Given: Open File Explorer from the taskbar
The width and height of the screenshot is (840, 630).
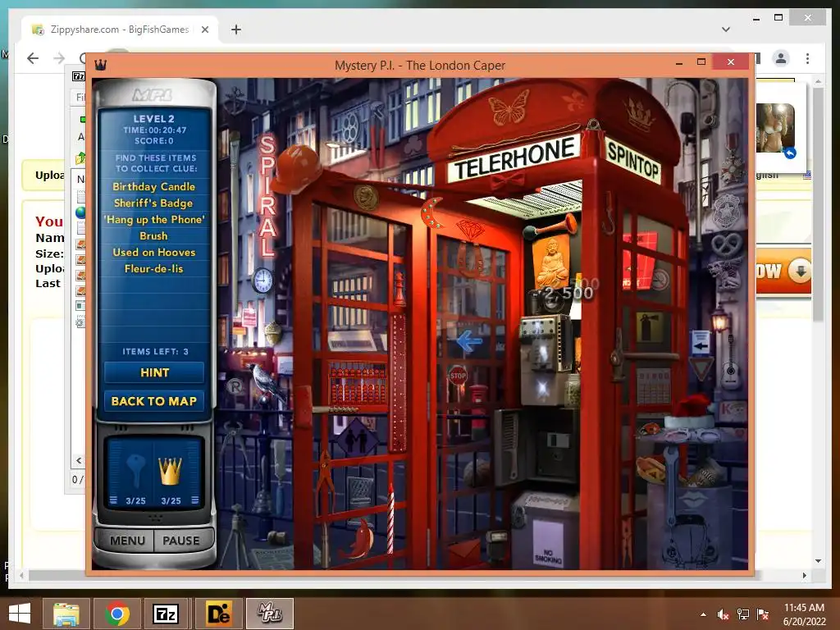Looking at the screenshot, I should pos(66,614).
